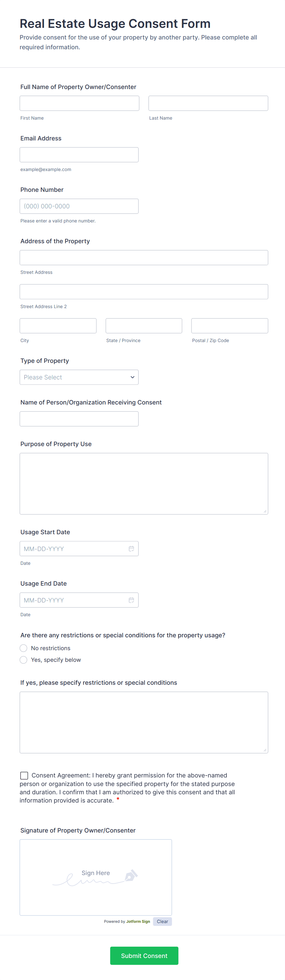Click the Submit Consent button
The image size is (285, 980).
coord(144,955)
